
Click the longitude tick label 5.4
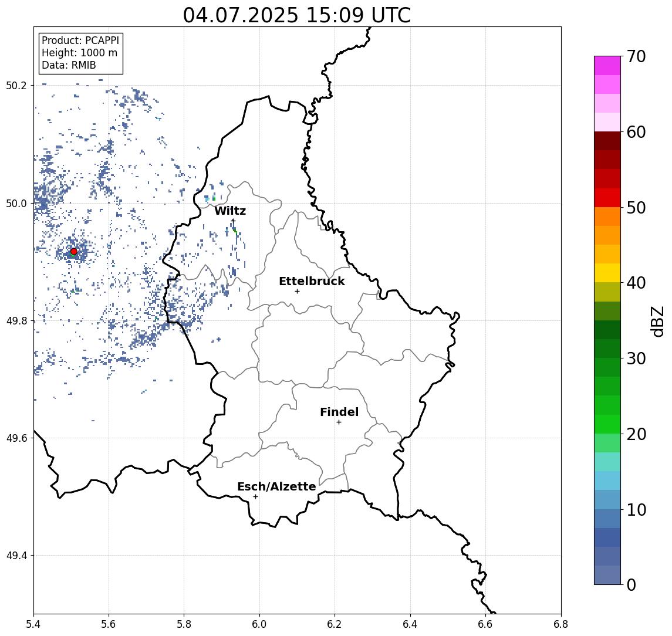point(33,624)
